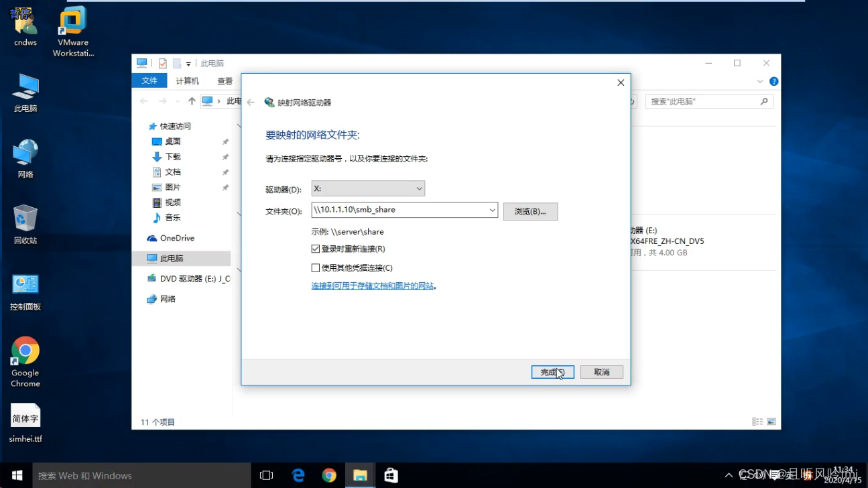
Task: Open 控制面板 from the desktop
Action: [x=25, y=284]
